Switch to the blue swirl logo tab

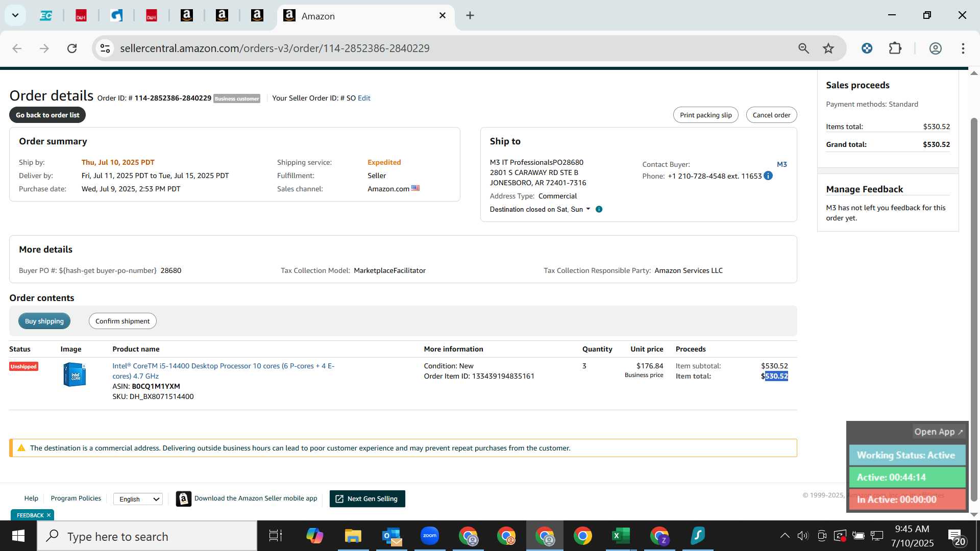pos(116,16)
